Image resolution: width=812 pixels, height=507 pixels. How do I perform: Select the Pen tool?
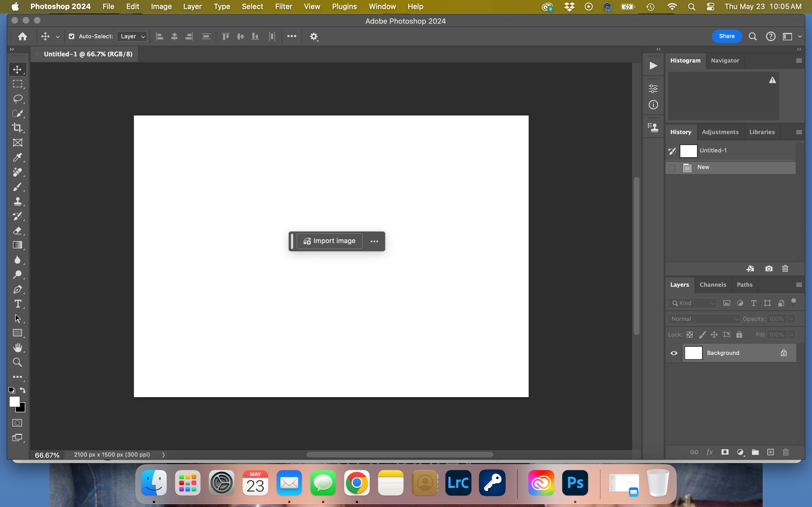pyautogui.click(x=17, y=289)
